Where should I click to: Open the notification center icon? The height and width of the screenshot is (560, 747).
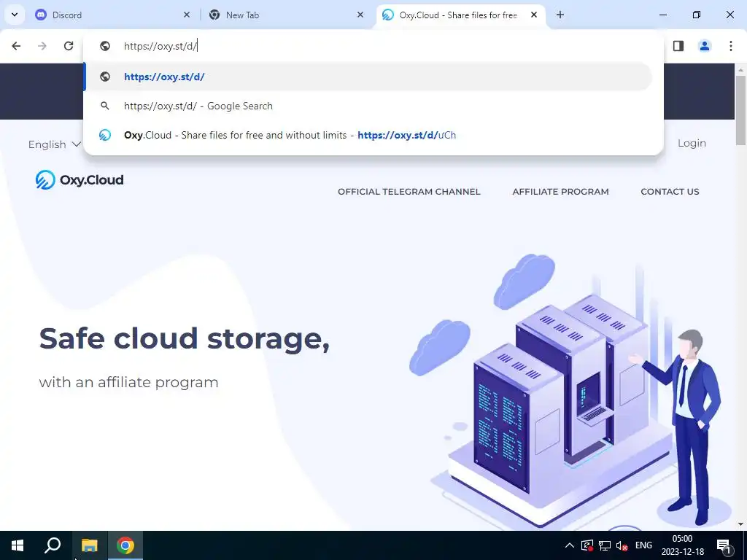pyautogui.click(x=724, y=545)
